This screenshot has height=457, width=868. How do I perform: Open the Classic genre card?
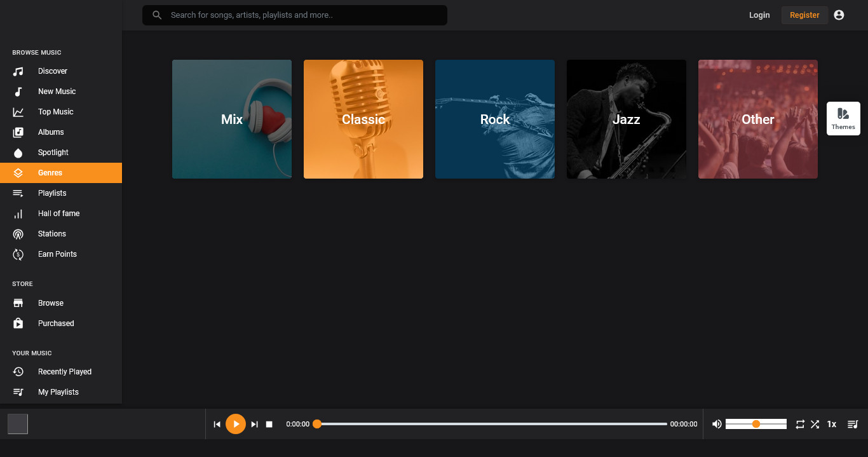tap(363, 119)
